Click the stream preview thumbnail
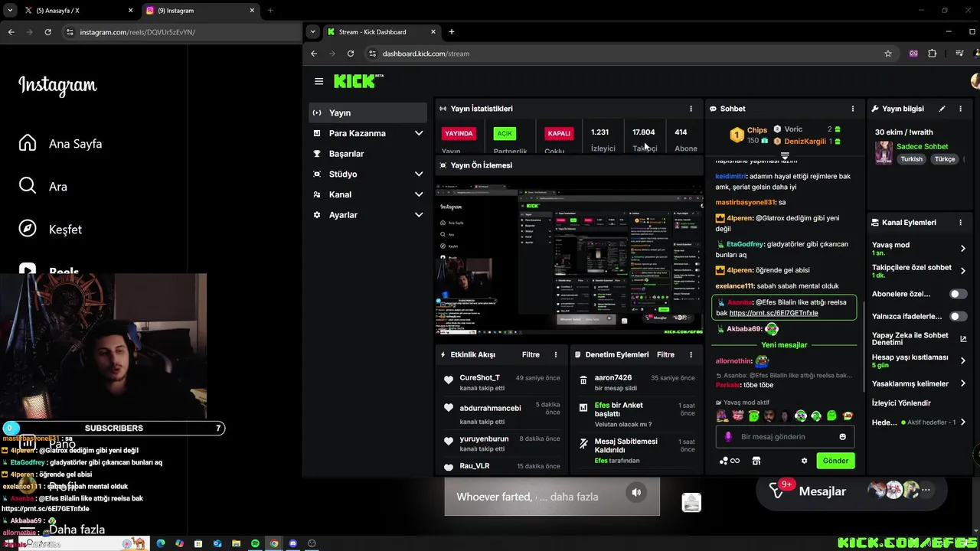980x551 pixels. pos(569,258)
